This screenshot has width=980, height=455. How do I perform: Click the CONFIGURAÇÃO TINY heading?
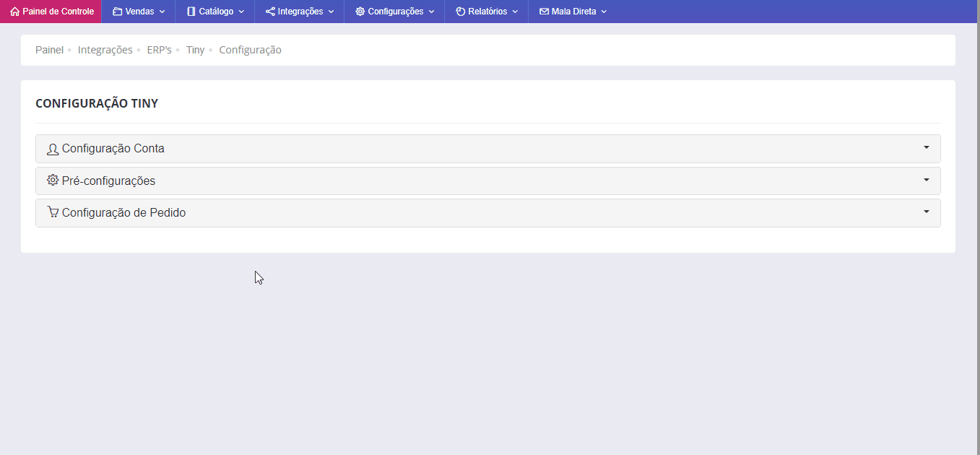97,103
